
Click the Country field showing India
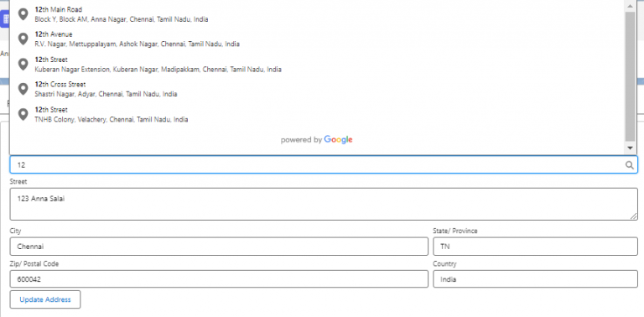[x=535, y=278]
